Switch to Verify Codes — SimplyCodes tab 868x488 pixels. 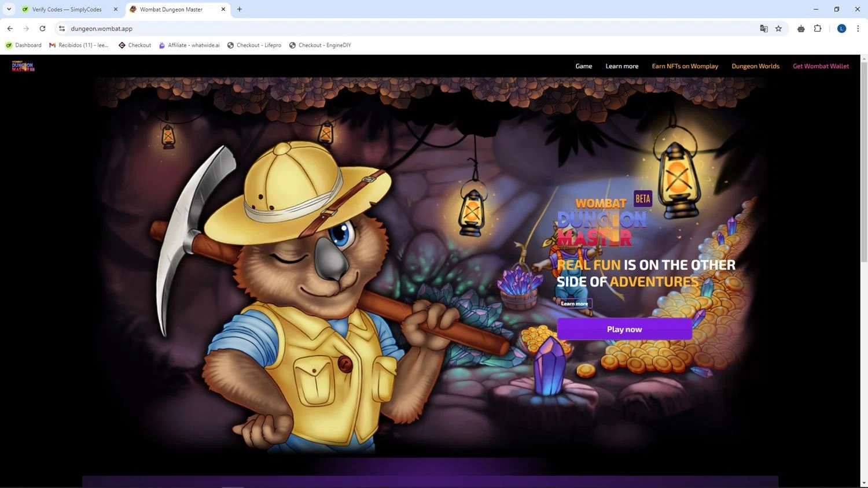[x=67, y=9]
